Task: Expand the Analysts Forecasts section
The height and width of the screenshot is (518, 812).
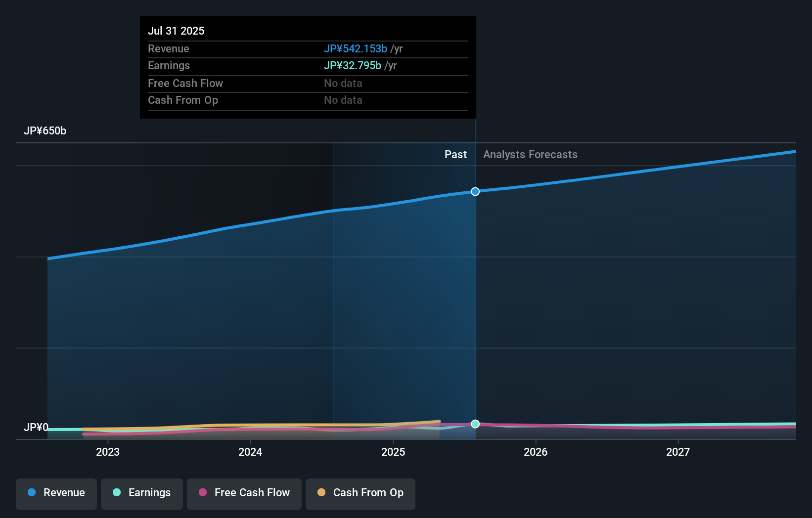Action: 530,154
